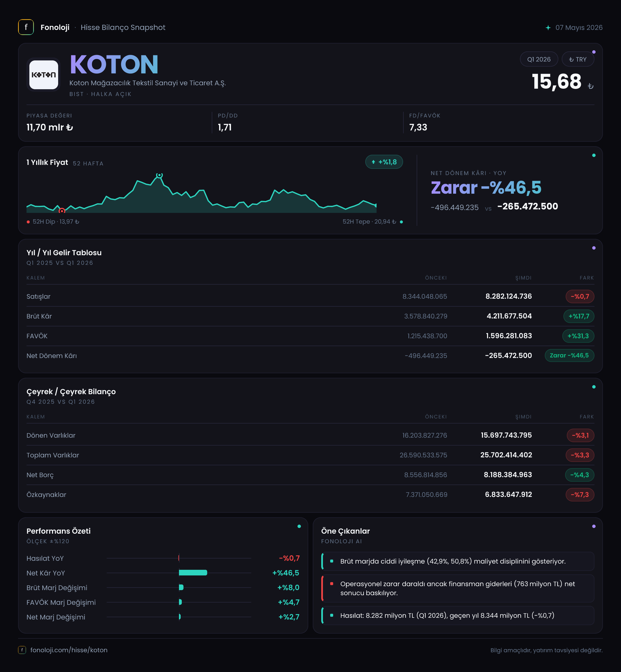Click the Net Marj Değişimi bar

(x=180, y=617)
